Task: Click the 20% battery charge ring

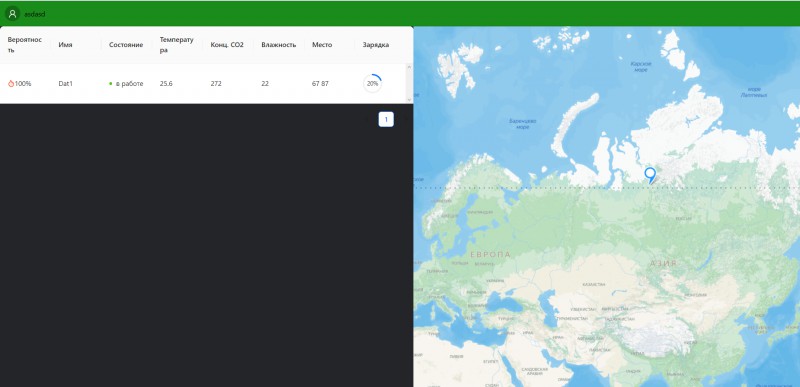Action: point(372,84)
